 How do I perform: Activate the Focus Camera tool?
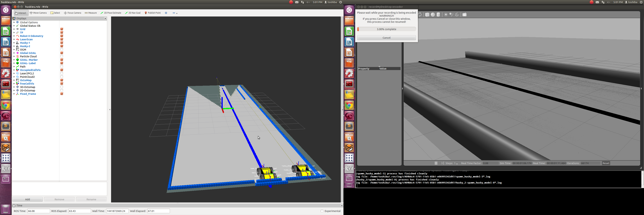tap(72, 13)
